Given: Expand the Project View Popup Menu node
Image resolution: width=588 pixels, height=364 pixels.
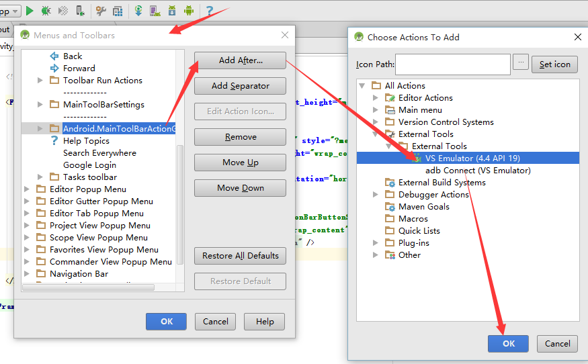Looking at the screenshot, I should (27, 225).
